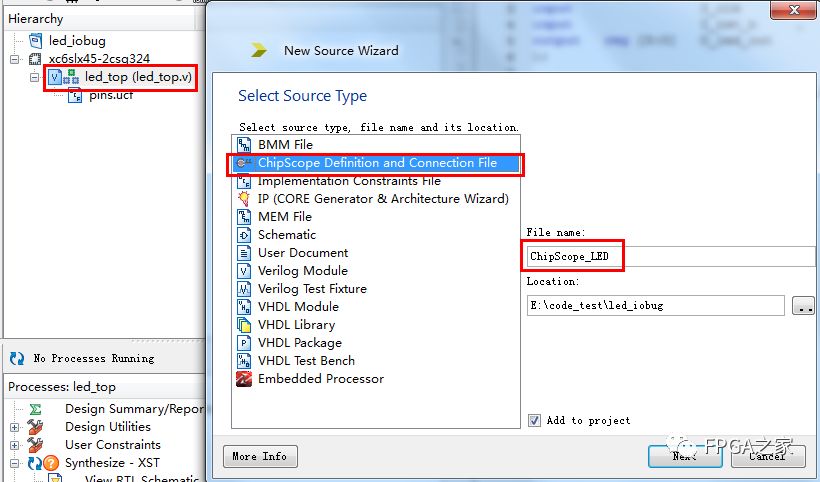Click the Location path text field
The height and width of the screenshot is (482, 820).
(x=655, y=306)
